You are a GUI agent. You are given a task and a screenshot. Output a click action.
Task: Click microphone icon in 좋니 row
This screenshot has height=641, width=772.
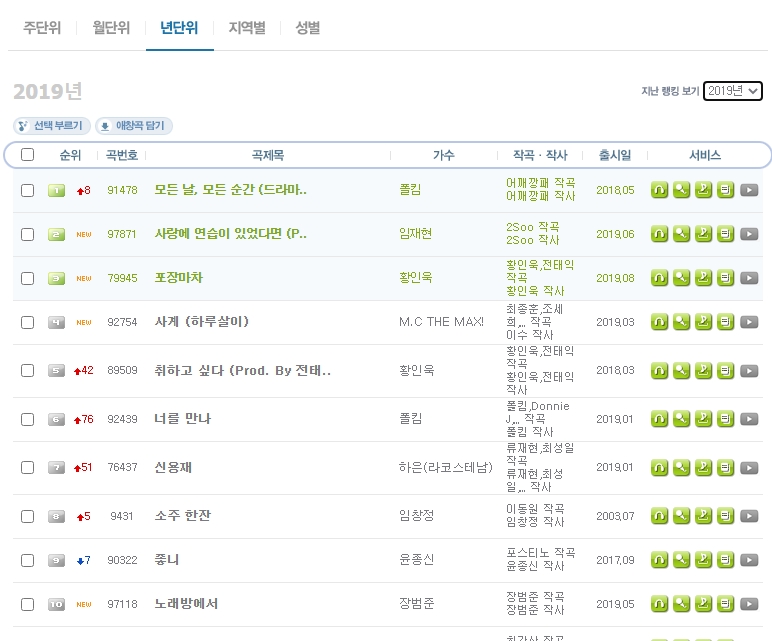pos(681,559)
